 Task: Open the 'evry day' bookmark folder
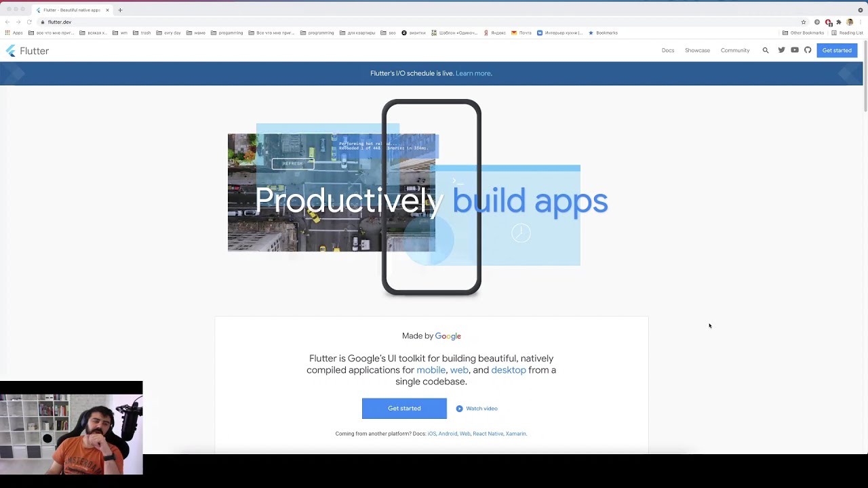point(168,33)
